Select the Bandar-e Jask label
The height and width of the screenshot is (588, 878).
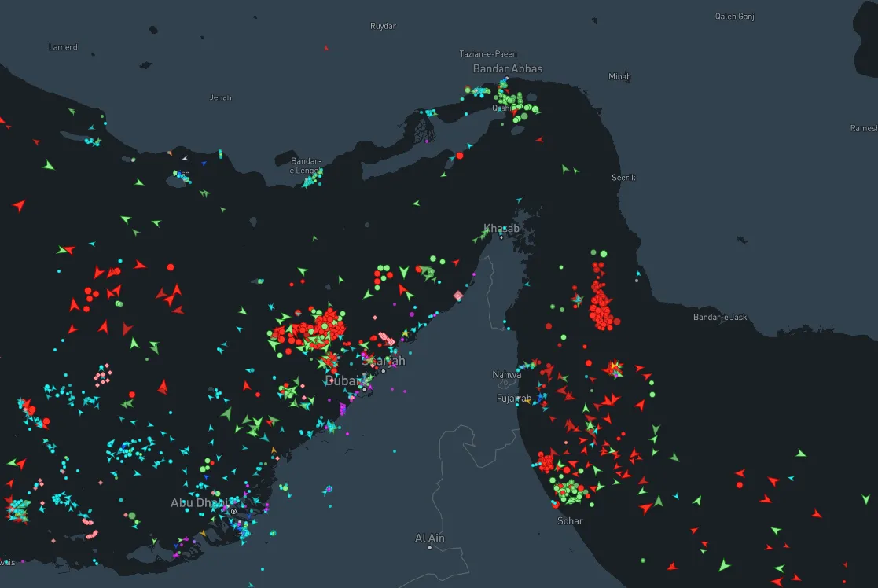point(720,317)
